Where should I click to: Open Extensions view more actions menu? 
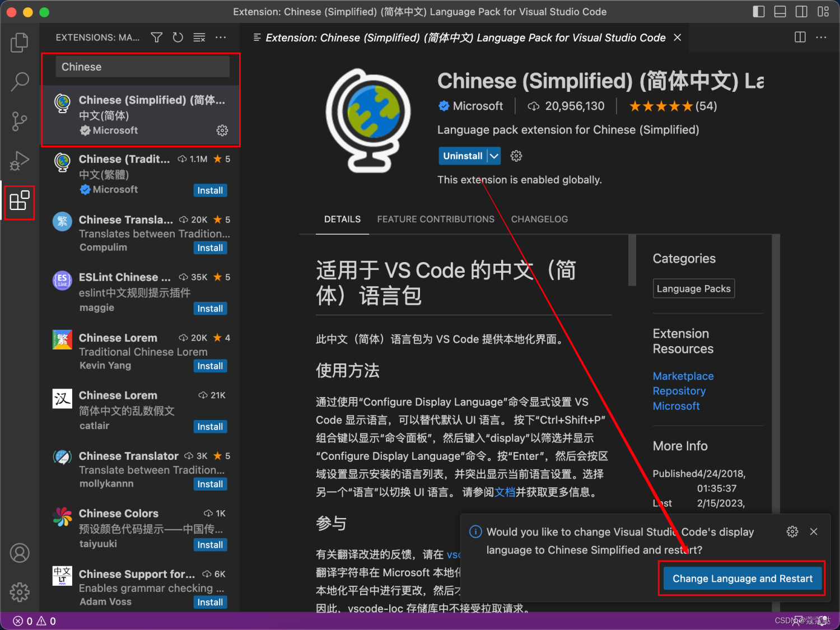click(x=221, y=38)
